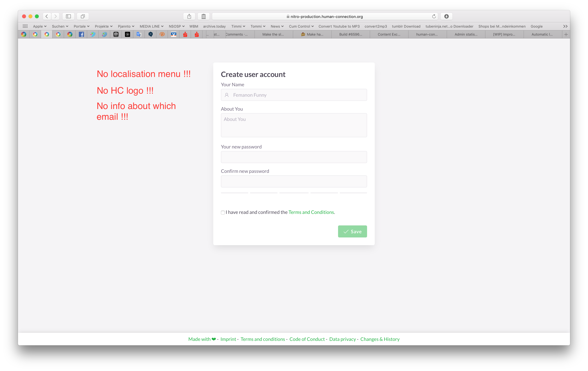
Task: Show the tab overview icon
Action: pyautogui.click(x=83, y=16)
